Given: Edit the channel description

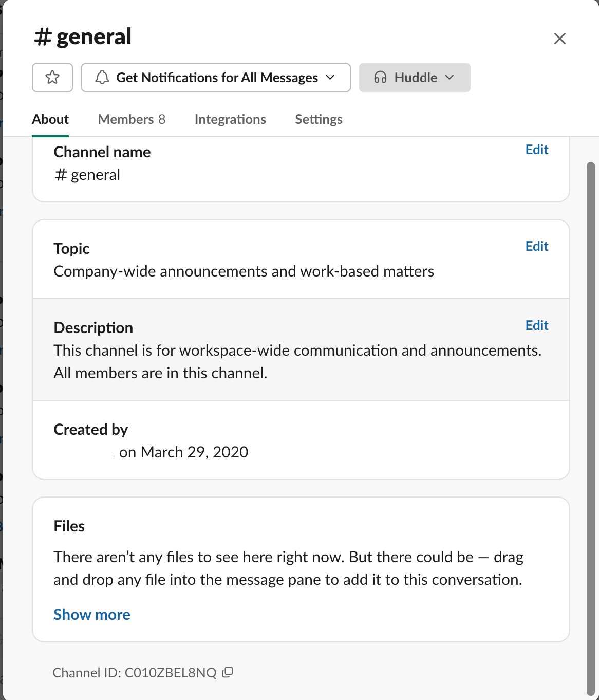Looking at the screenshot, I should (537, 325).
